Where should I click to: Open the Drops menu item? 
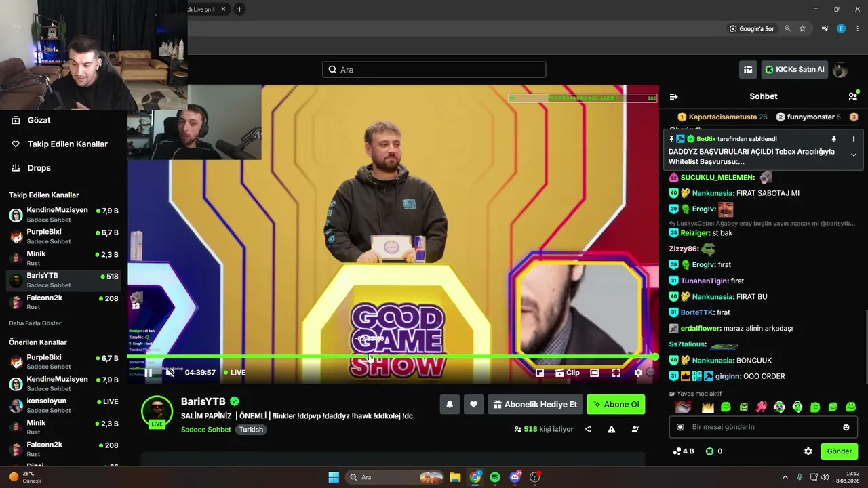pyautogui.click(x=32, y=168)
